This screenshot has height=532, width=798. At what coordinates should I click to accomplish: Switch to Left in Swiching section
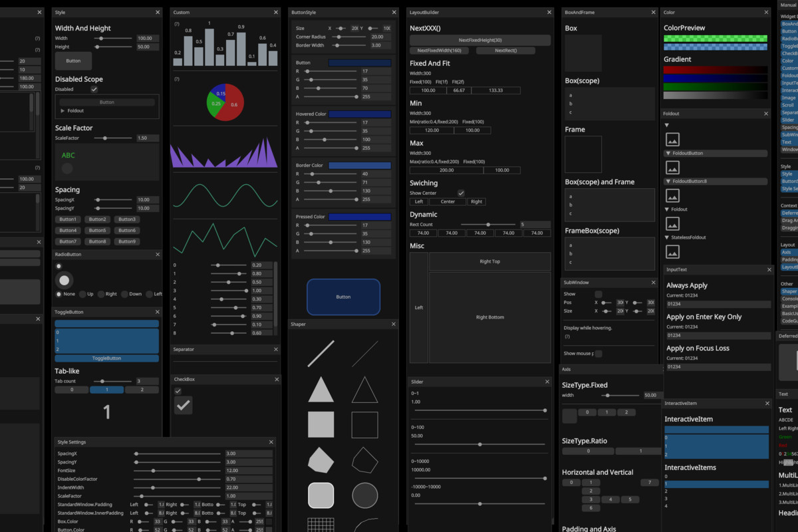pyautogui.click(x=419, y=201)
